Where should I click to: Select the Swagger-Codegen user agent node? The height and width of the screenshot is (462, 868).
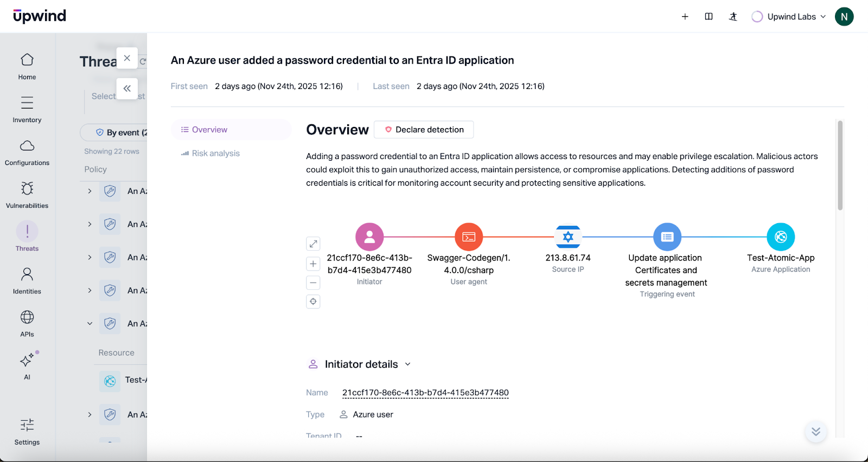[x=469, y=237]
